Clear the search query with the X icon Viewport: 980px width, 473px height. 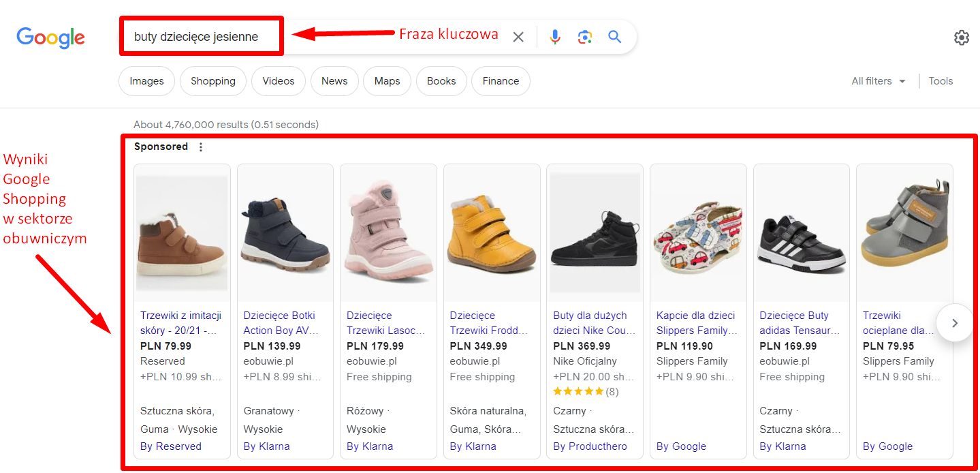[x=518, y=37]
